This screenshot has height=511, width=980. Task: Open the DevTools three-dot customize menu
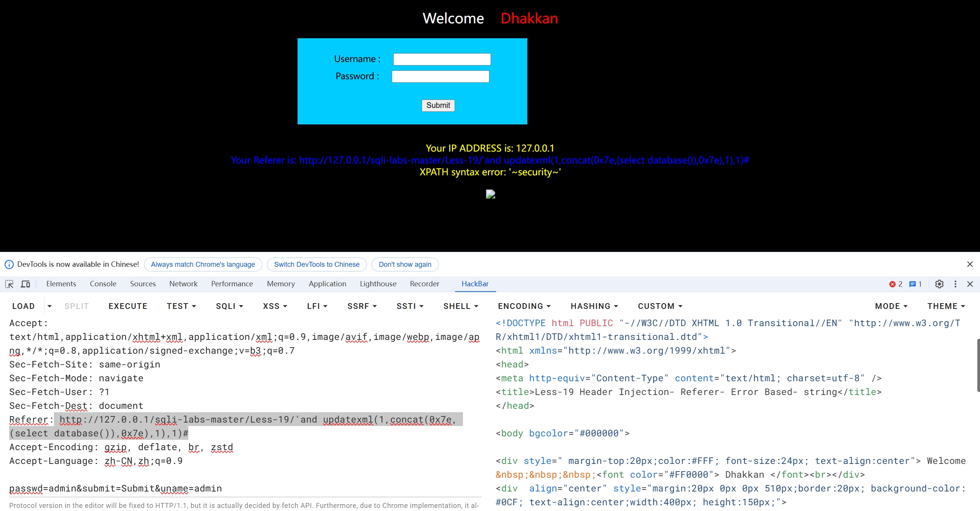click(x=955, y=284)
